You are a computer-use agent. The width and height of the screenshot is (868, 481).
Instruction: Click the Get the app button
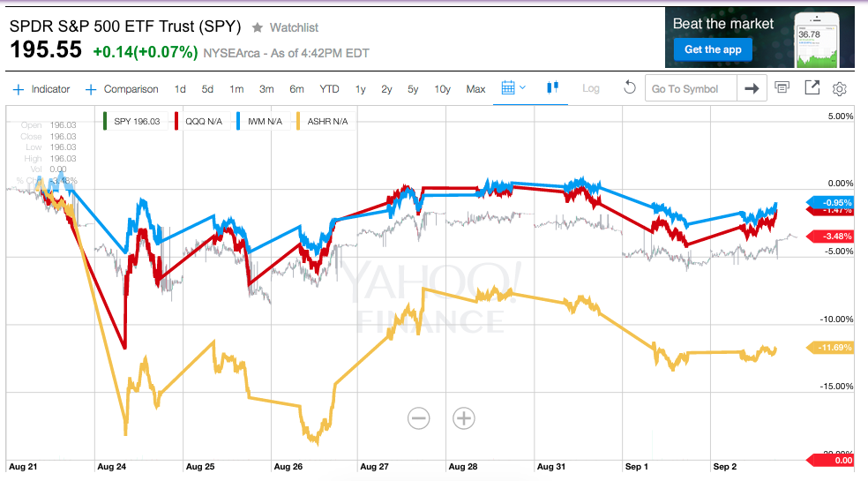pyautogui.click(x=713, y=49)
